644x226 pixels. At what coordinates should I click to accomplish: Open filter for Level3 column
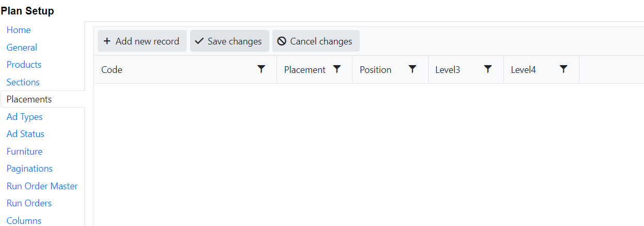tap(488, 69)
